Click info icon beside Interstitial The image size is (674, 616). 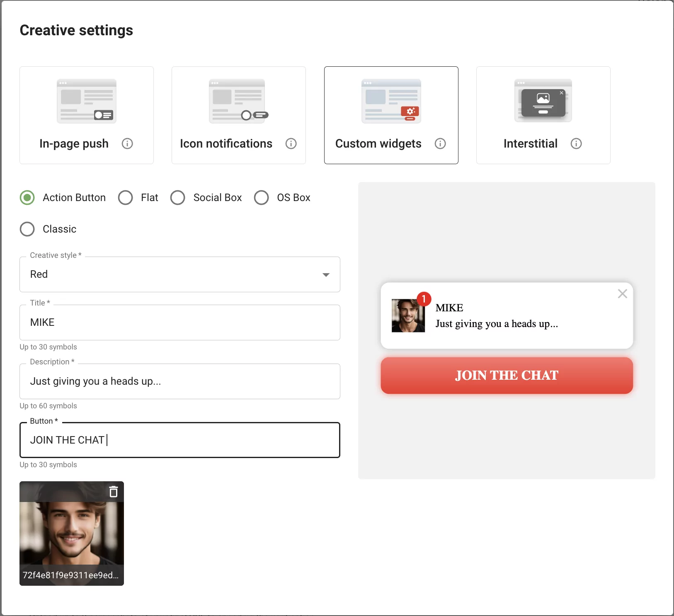click(576, 143)
